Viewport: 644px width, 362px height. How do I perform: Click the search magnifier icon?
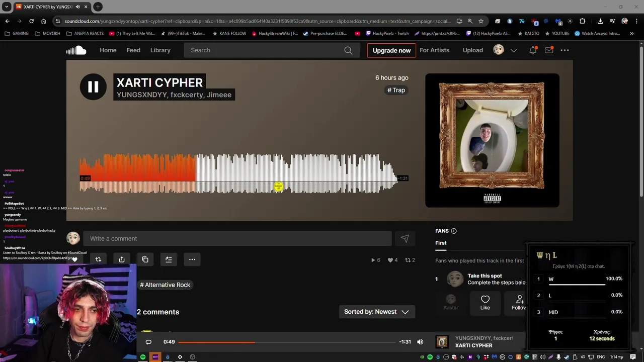[348, 50]
